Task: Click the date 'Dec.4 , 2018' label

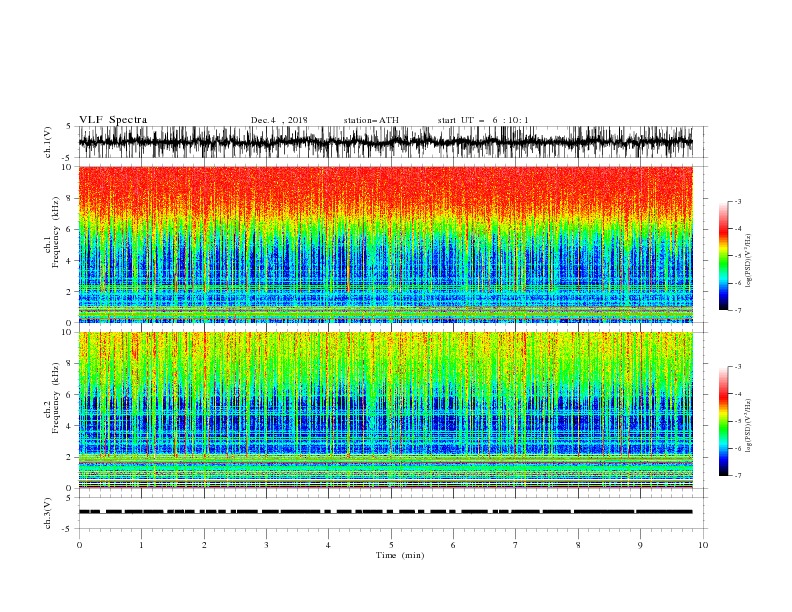Action: tap(279, 120)
